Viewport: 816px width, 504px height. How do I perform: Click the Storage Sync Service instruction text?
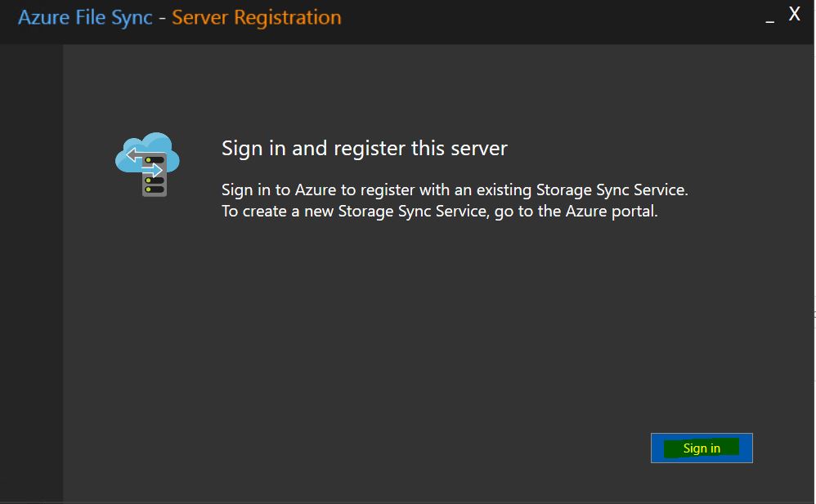(455, 190)
